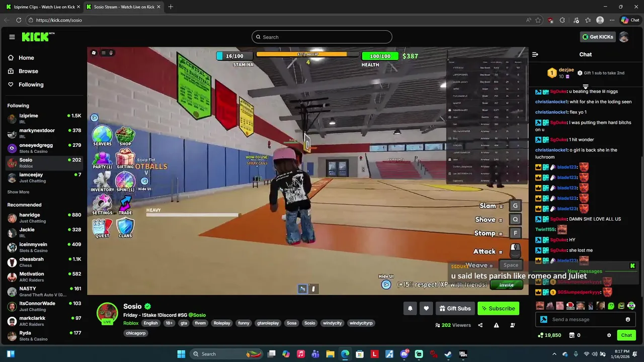Click the Send a message chat input
The height and width of the screenshot is (362, 644).
[586, 319]
